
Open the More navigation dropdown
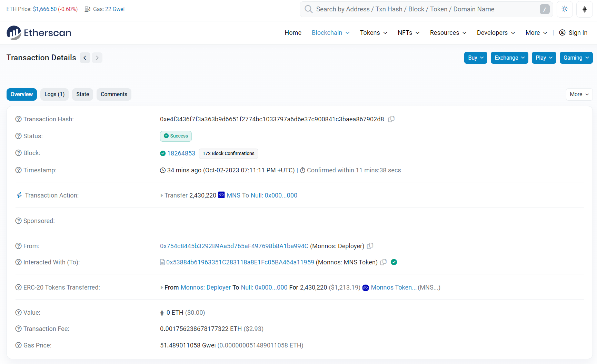pyautogui.click(x=536, y=33)
